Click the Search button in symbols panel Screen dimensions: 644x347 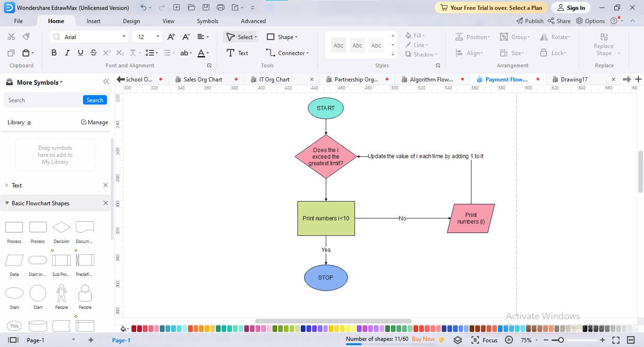pyautogui.click(x=95, y=100)
